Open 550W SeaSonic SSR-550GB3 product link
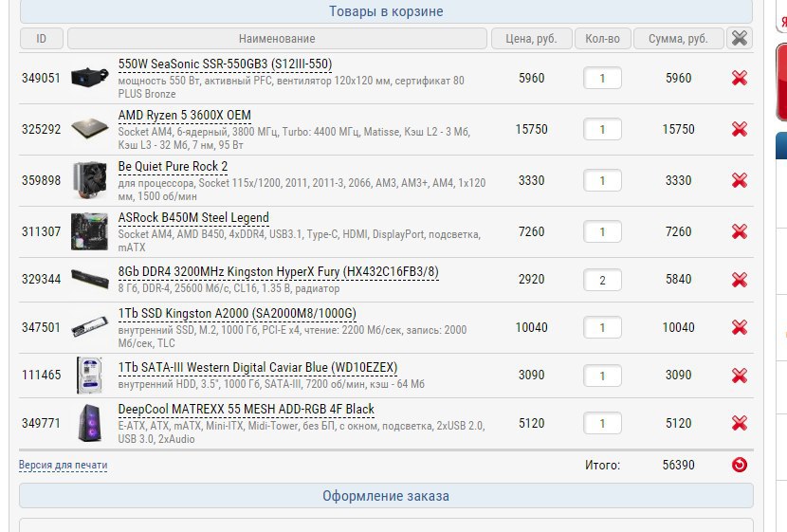The height and width of the screenshot is (532, 787). [225, 64]
